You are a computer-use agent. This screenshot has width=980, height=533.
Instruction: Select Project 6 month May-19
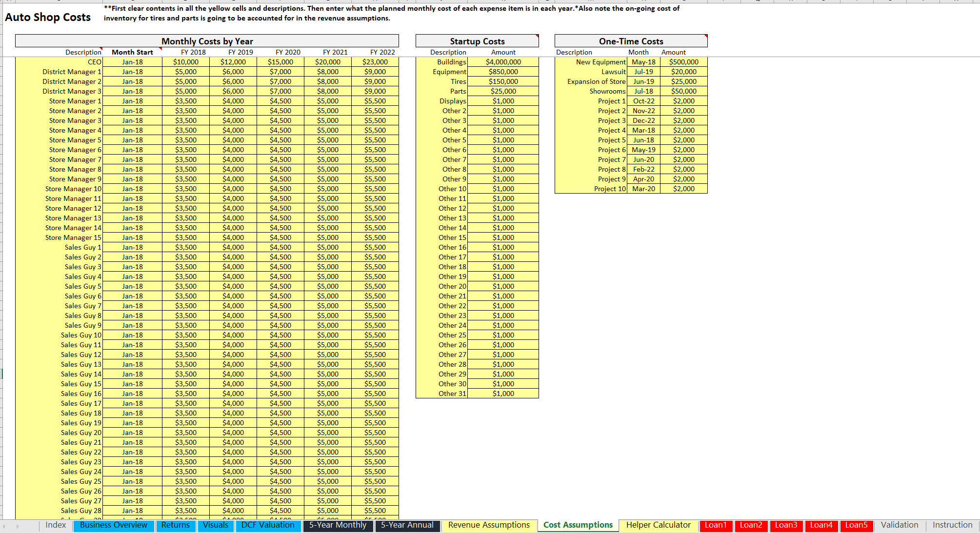(643, 150)
